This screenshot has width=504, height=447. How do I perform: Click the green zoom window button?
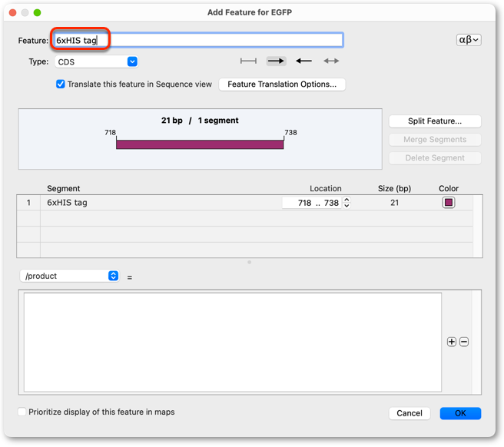[38, 12]
